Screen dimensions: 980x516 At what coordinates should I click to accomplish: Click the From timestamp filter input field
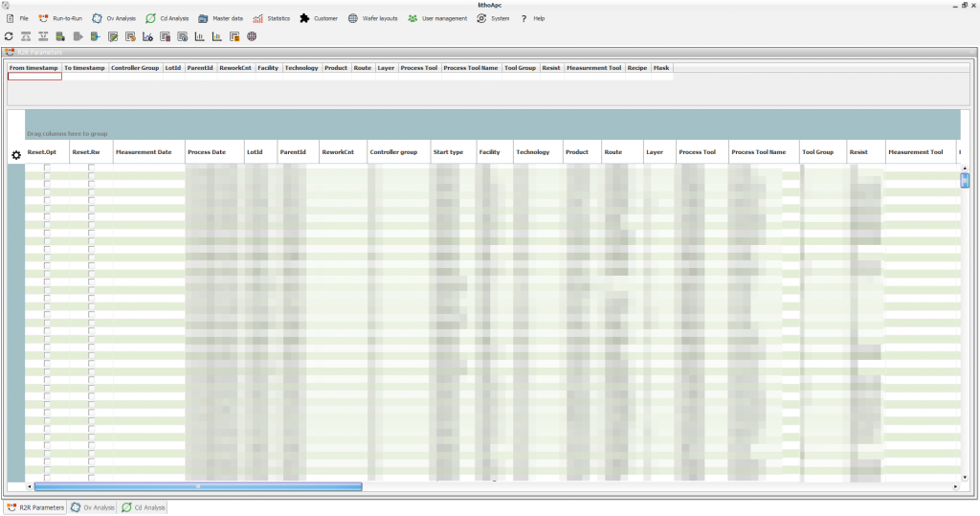pos(34,77)
